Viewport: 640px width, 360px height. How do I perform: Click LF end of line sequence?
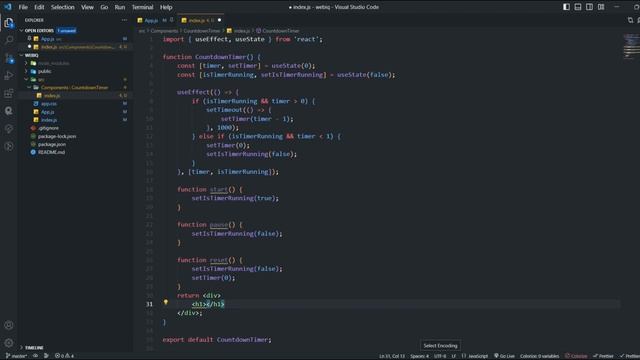click(x=453, y=356)
